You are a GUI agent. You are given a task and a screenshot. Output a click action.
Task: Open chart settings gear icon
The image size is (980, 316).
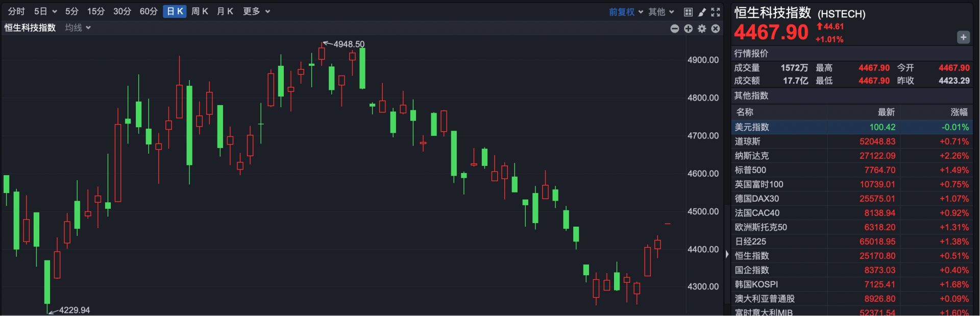pos(702,29)
